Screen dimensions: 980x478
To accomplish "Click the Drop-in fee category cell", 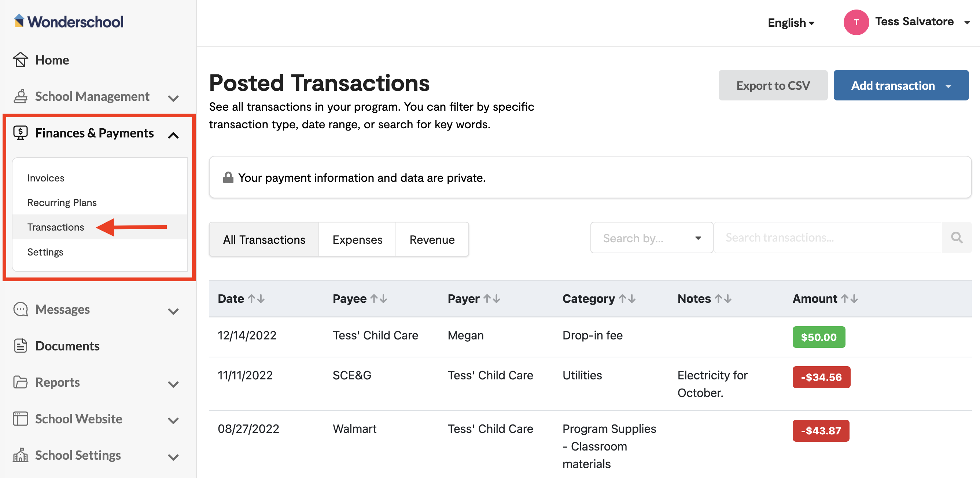I will pos(592,335).
